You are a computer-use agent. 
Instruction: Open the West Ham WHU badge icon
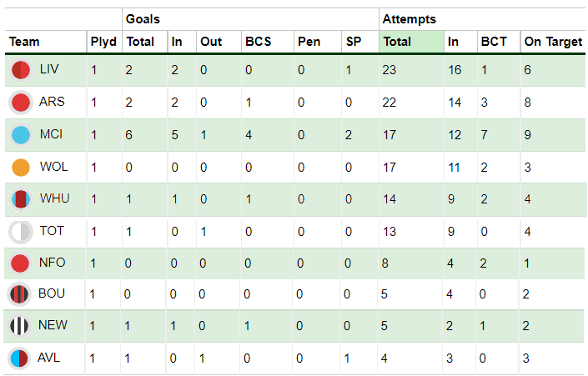21,199
